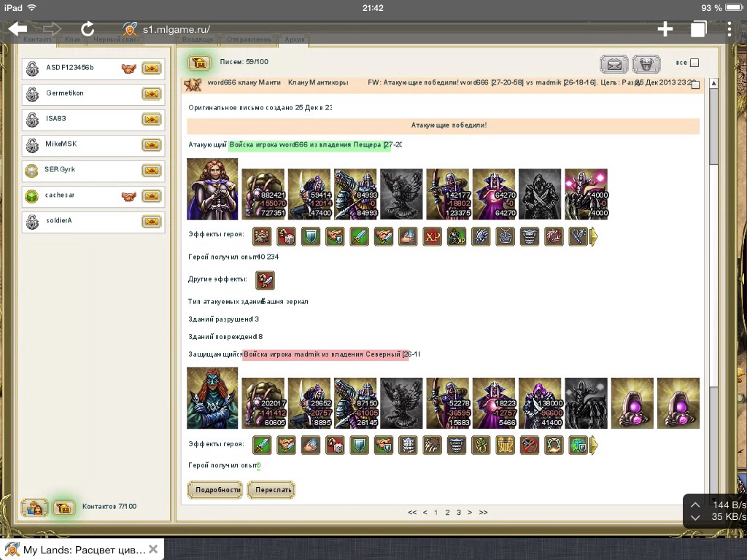This screenshot has height=560, width=747.
Task: Click the sword icon under Other effects
Action: point(265,280)
